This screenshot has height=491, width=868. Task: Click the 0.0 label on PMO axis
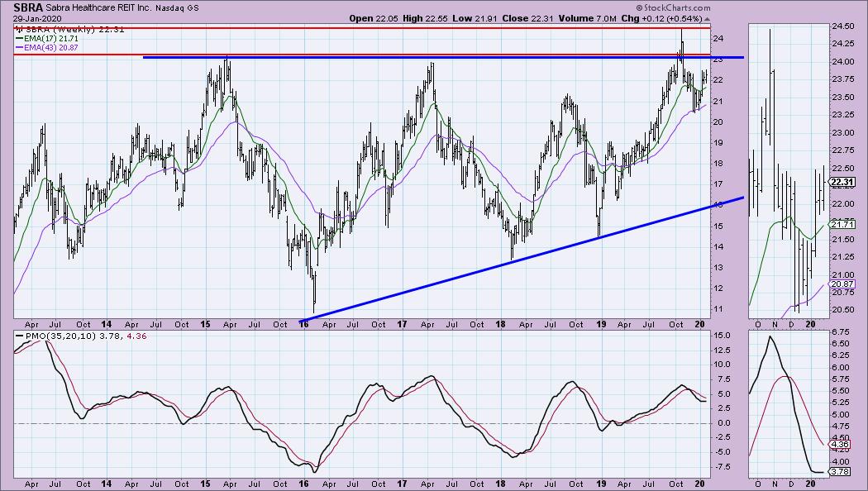723,423
